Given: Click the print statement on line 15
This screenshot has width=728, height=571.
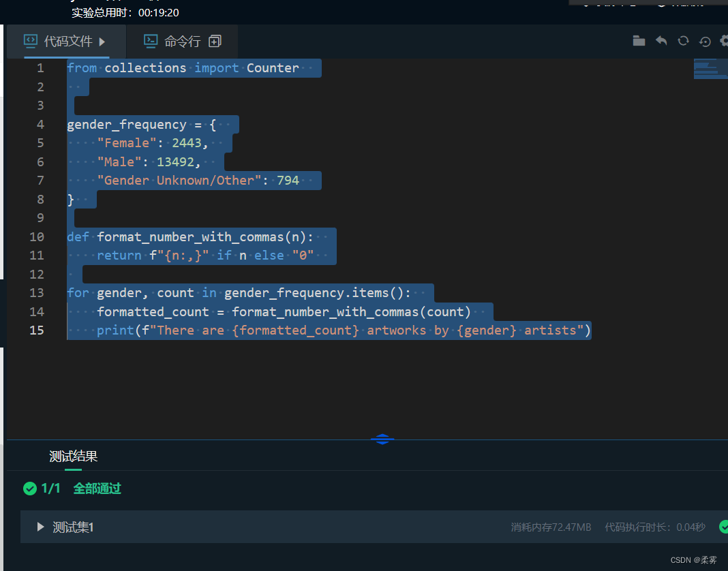Looking at the screenshot, I should 344,330.
